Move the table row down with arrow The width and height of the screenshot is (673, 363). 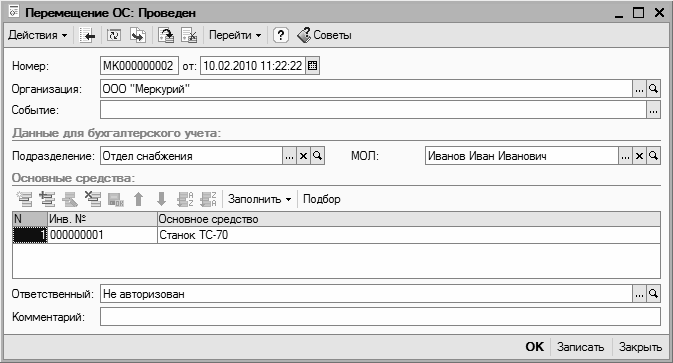click(x=161, y=199)
